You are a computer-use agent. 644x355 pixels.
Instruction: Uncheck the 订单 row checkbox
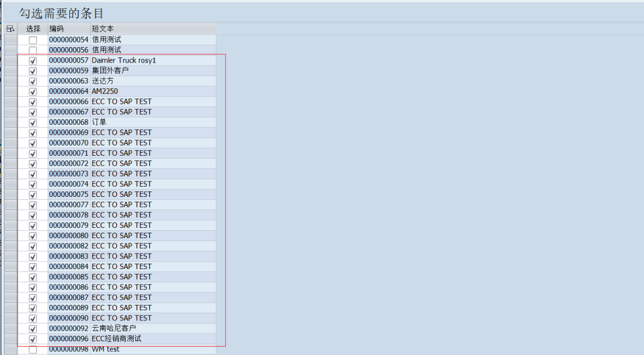[33, 122]
